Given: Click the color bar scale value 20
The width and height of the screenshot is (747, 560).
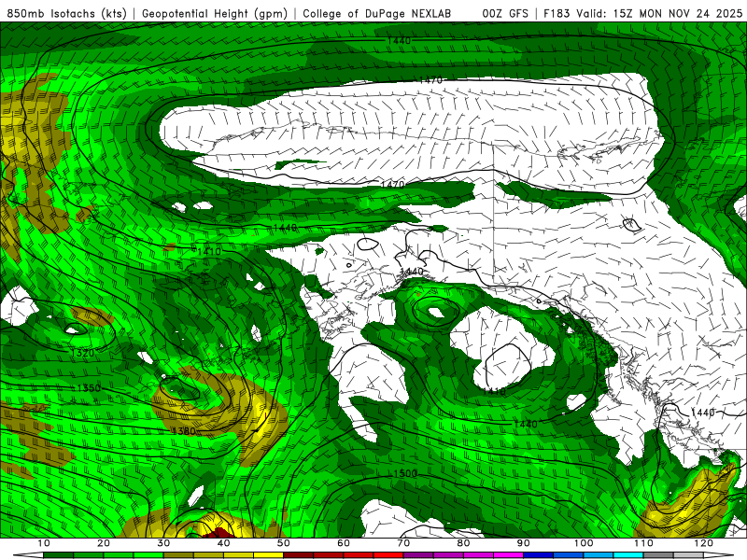Looking at the screenshot, I should pyautogui.click(x=104, y=543).
